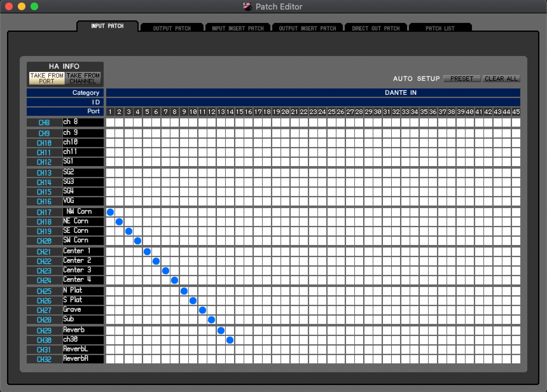The height and width of the screenshot is (392, 547).
Task: Patch CH12 SG1 to Dante port 20
Action: click(285, 162)
